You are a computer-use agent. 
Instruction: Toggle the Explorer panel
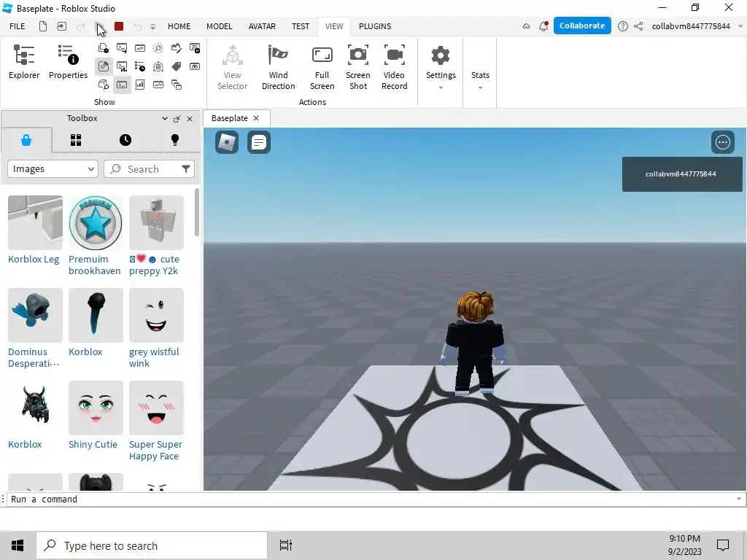coord(24,62)
